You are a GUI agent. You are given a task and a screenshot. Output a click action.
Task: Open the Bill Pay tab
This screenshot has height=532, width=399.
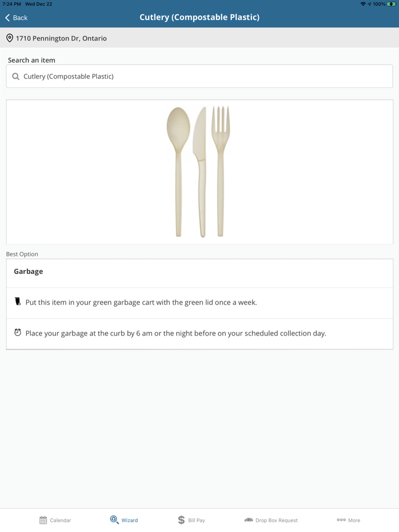191,520
